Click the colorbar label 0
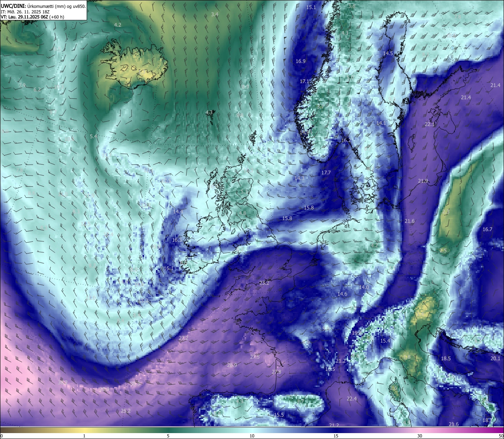Viewport: 504px width, 439px height. coord(2,436)
